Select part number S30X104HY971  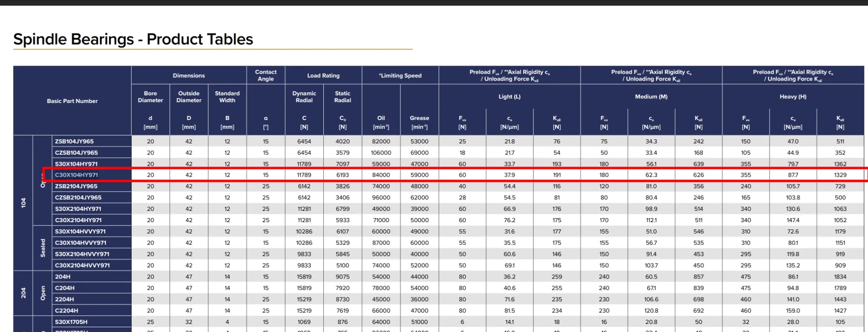[76, 164]
